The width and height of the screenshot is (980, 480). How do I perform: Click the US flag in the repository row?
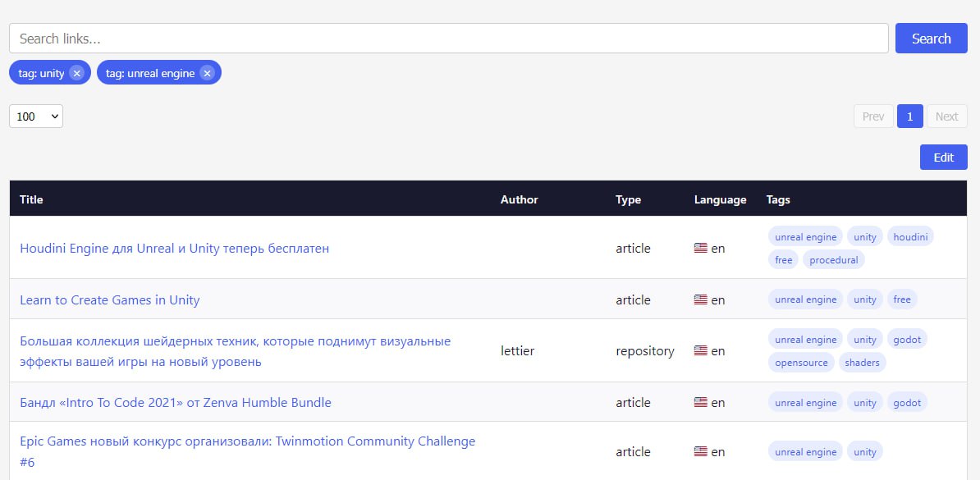click(x=700, y=350)
